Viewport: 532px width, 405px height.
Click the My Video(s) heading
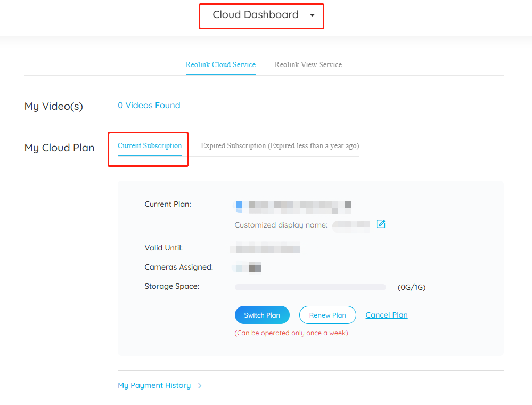point(54,106)
